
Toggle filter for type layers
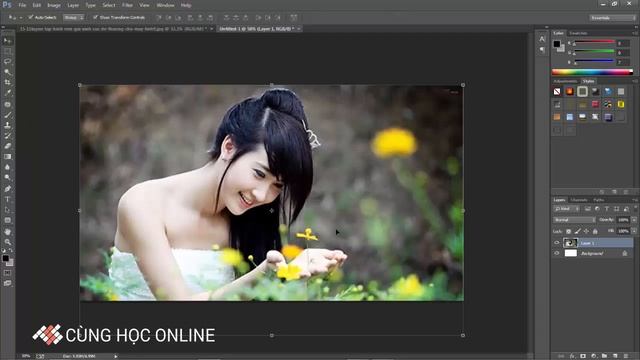coord(607,209)
